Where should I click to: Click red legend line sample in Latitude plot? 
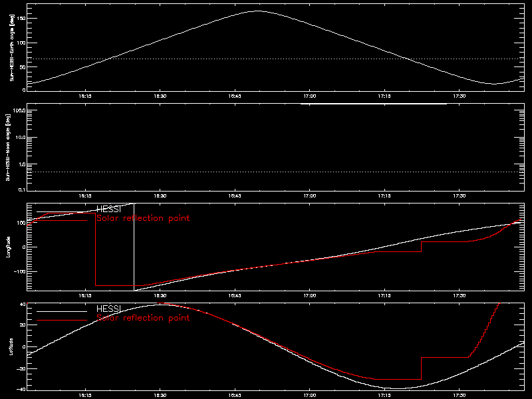[x=62, y=321]
